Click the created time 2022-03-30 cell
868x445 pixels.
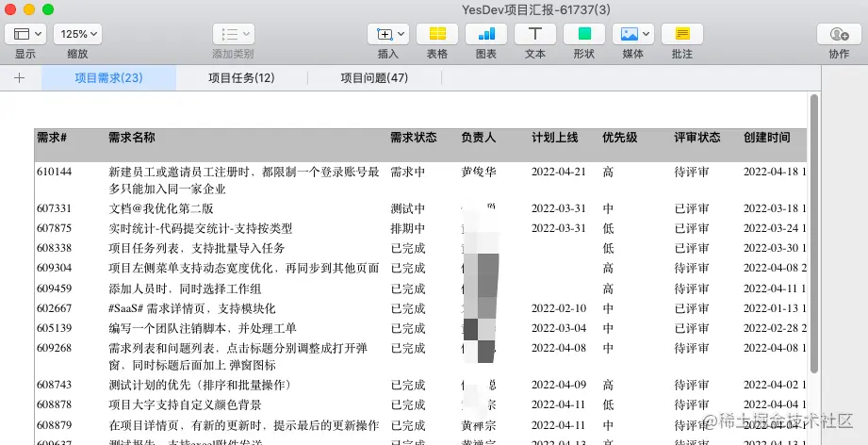(775, 249)
